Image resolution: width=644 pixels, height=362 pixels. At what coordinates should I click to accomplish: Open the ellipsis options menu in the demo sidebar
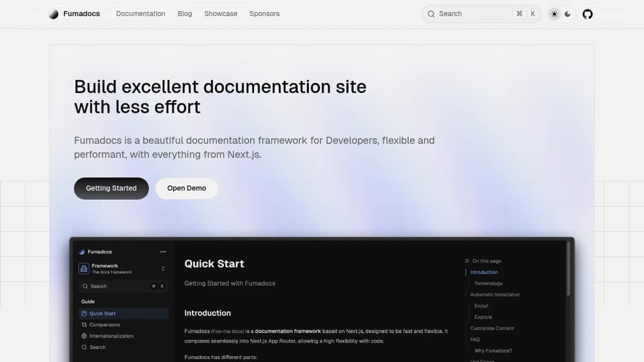pyautogui.click(x=162, y=251)
